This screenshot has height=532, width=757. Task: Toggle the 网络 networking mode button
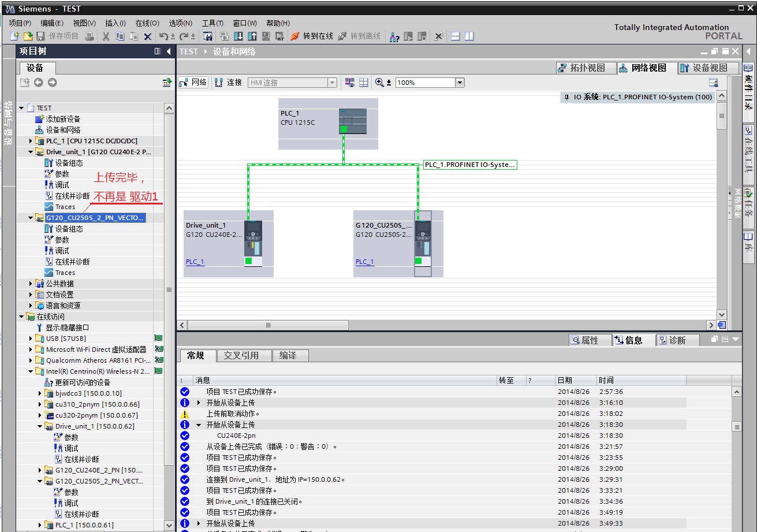click(x=193, y=83)
